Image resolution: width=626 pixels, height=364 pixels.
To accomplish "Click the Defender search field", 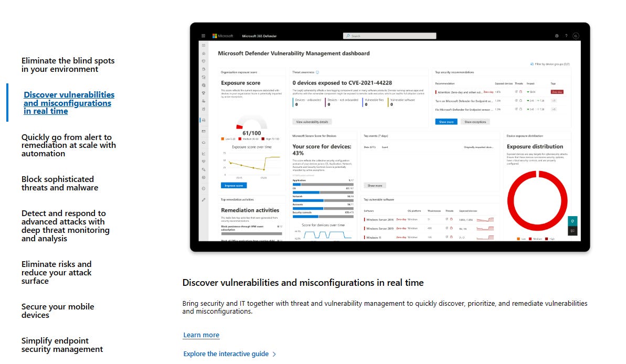I will point(390,36).
